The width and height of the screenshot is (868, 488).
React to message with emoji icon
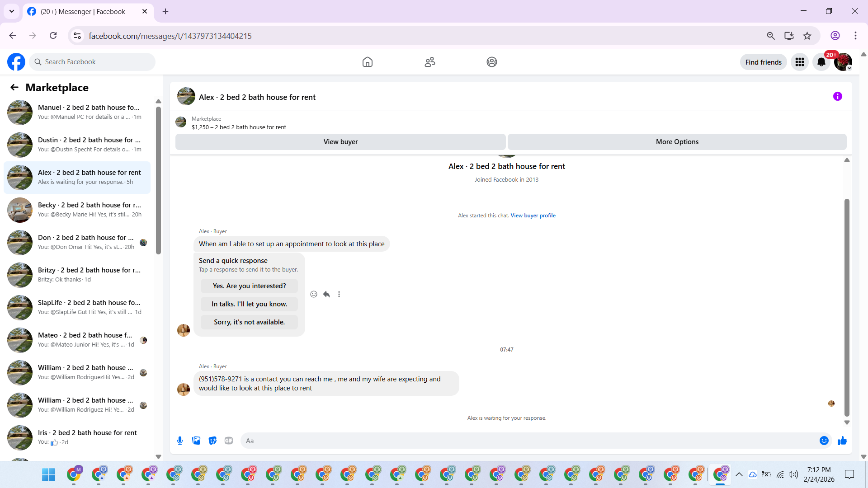coord(314,294)
